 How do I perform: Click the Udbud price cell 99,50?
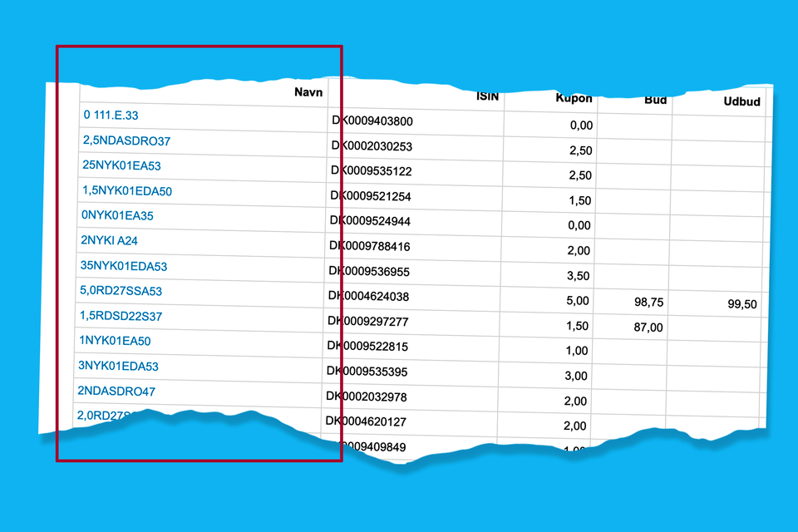tap(741, 305)
